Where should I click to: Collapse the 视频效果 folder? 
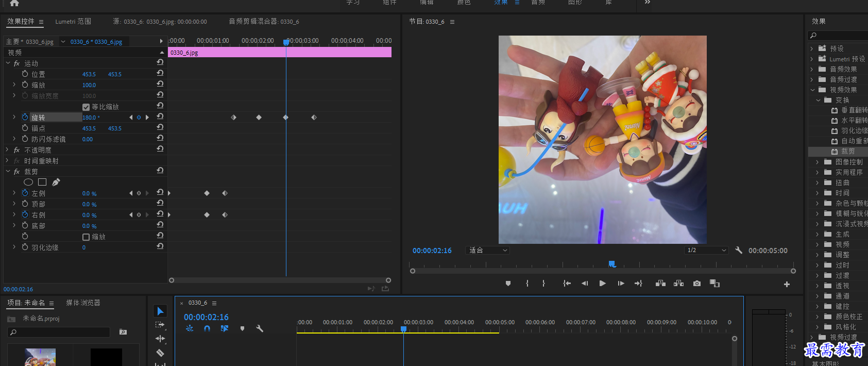(x=812, y=90)
